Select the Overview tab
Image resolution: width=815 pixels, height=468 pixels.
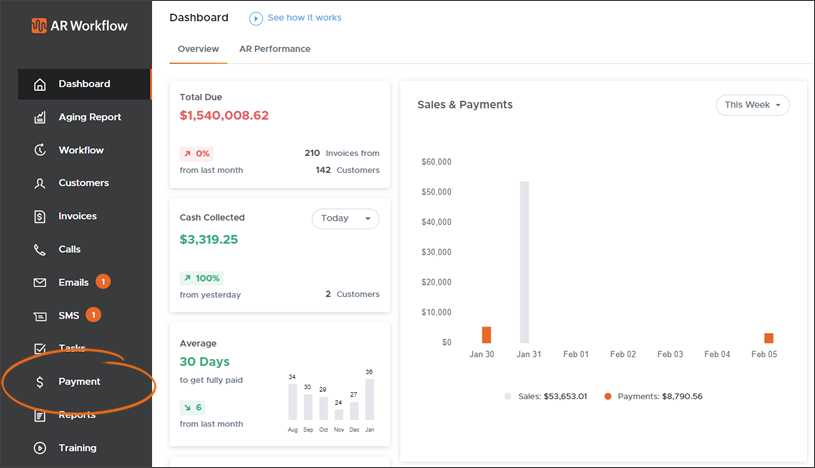coord(198,49)
